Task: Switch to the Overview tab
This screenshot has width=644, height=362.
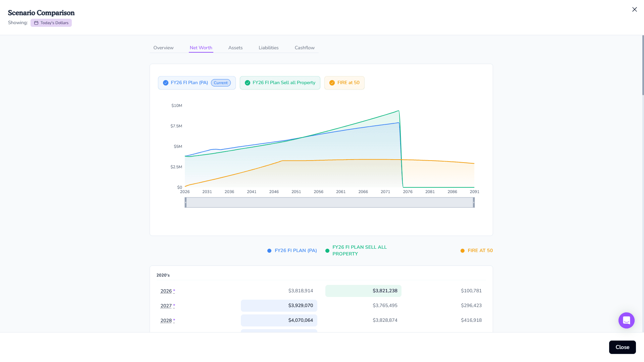Action: (163, 48)
